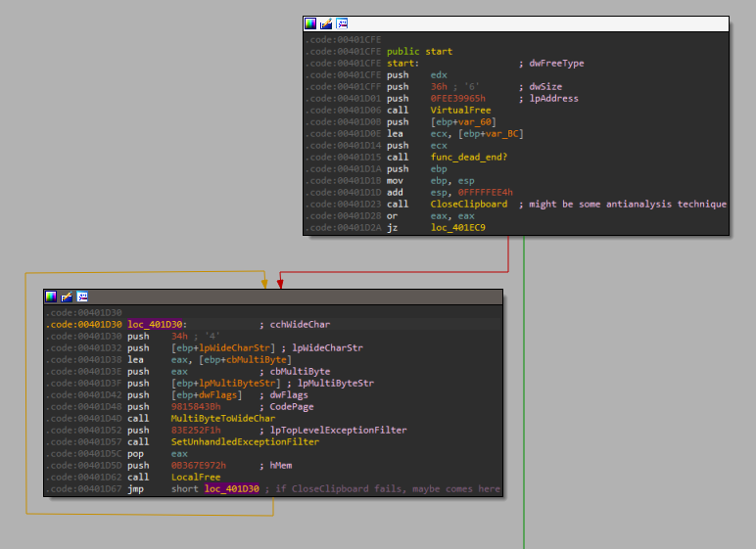Click edit-pencil icon on start block
This screenshot has width=756, height=549.
click(326, 23)
